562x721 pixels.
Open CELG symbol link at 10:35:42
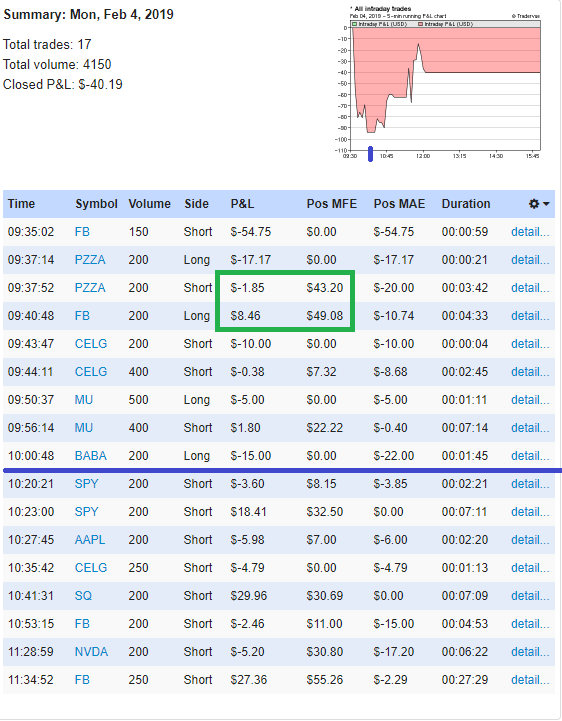(x=91, y=568)
